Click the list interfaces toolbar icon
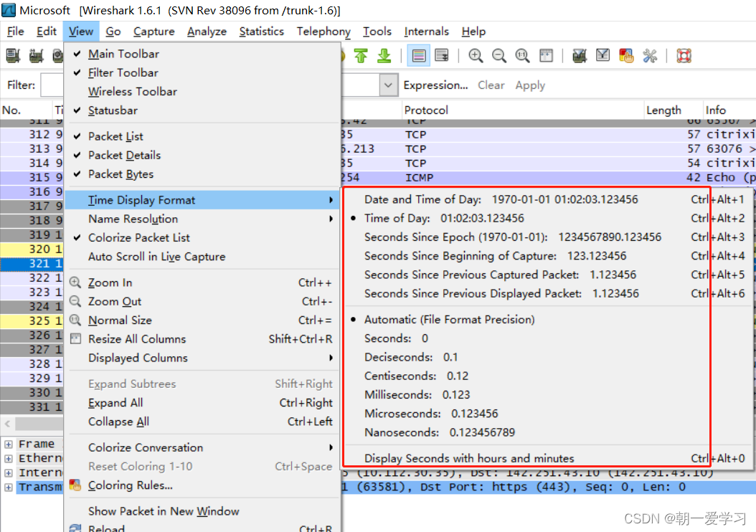756x532 pixels. (x=13, y=56)
